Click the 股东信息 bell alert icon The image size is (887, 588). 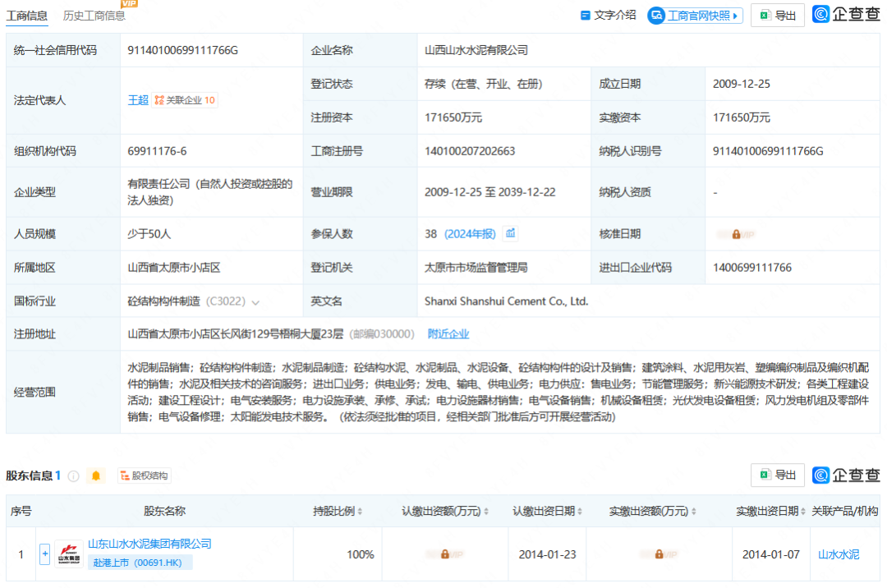click(96, 476)
